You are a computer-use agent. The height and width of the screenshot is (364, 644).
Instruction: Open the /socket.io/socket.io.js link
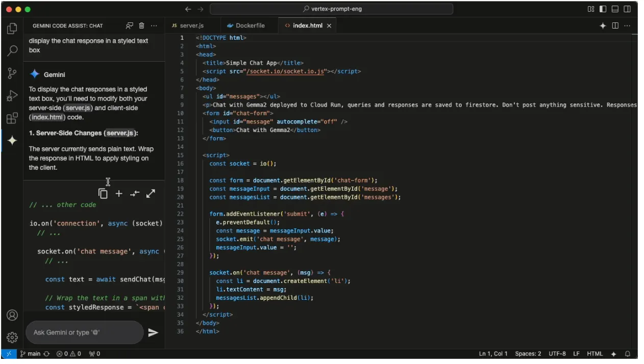point(285,71)
